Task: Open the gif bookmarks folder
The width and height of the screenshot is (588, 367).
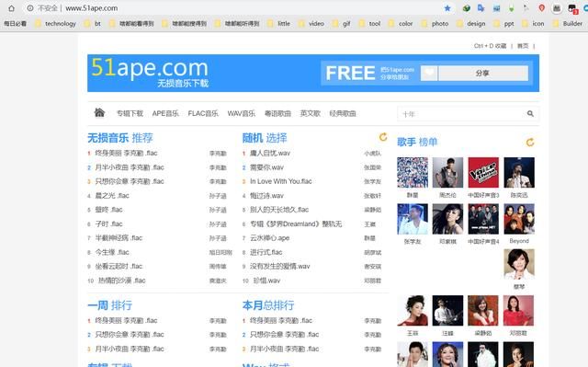Action: pyautogui.click(x=341, y=24)
